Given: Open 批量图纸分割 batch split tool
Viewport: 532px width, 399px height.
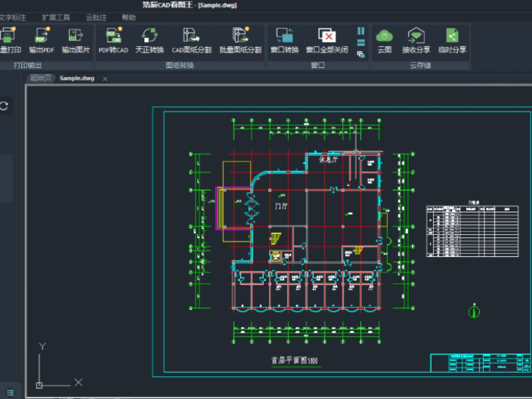Looking at the screenshot, I should point(240,36).
